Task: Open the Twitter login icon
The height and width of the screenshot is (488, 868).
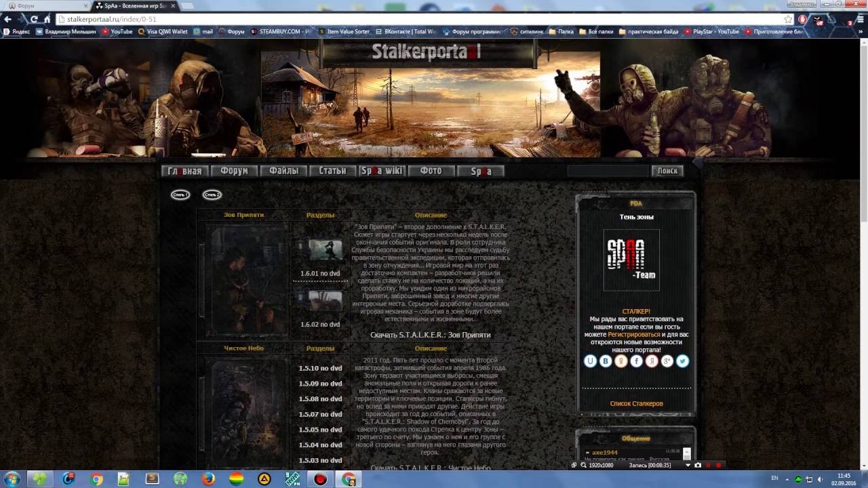Action: 683,361
